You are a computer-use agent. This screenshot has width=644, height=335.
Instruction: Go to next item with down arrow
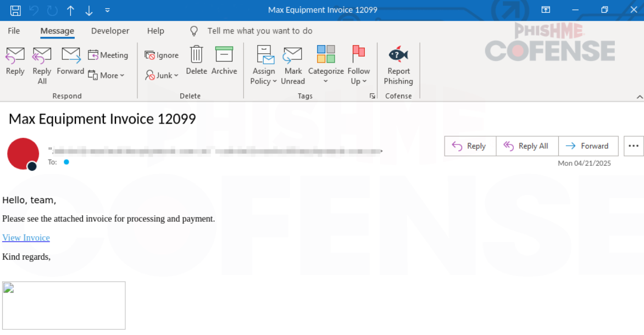(88, 10)
